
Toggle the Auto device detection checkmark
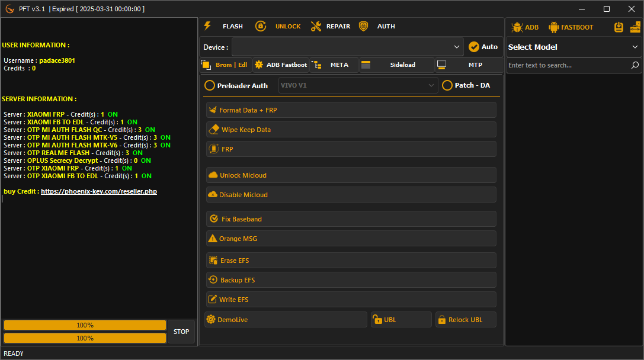pos(474,46)
